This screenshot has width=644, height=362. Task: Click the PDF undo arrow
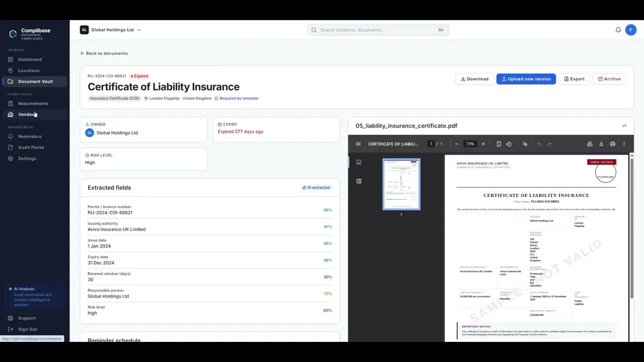[539, 144]
